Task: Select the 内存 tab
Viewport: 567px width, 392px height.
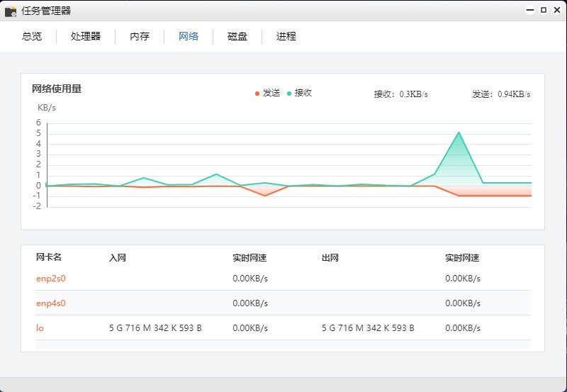Action: point(140,36)
